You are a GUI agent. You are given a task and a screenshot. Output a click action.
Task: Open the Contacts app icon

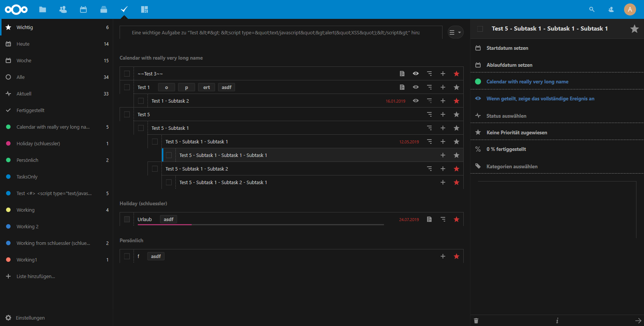coord(63,9)
